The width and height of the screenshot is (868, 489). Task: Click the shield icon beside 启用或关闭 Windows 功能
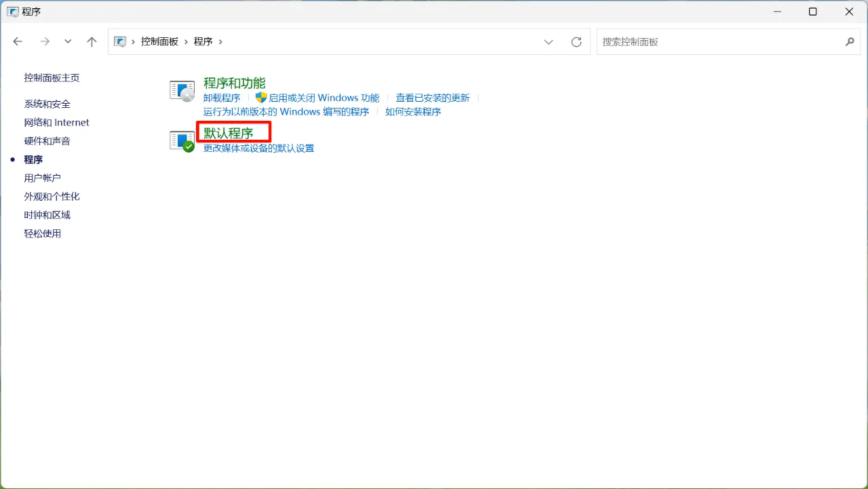tap(261, 97)
